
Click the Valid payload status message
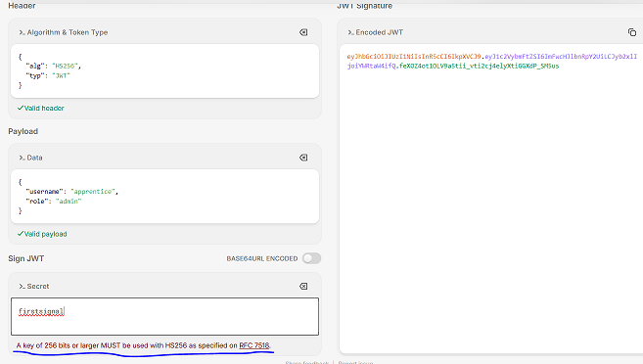pos(42,234)
